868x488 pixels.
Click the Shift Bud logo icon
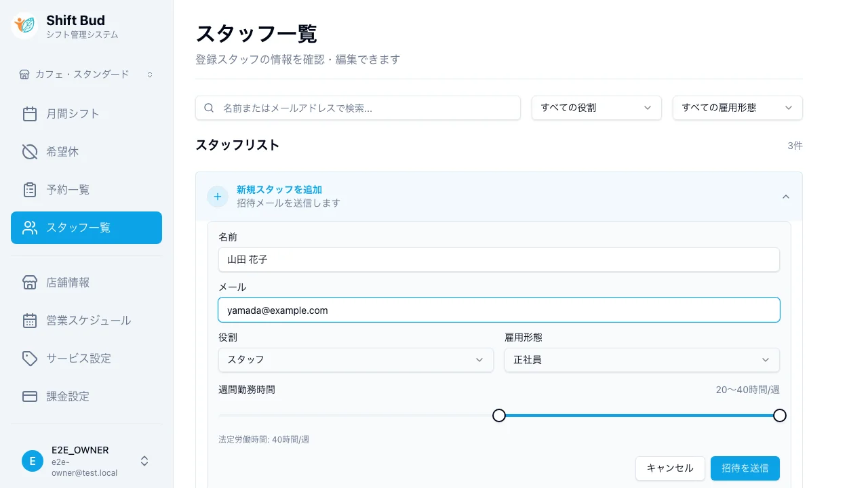pyautogui.click(x=24, y=26)
